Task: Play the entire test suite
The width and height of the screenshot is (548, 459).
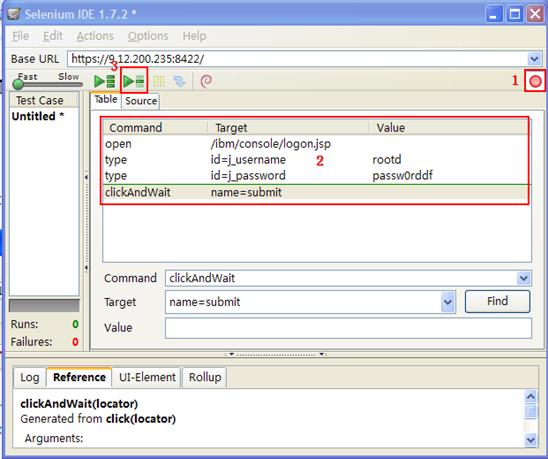Action: coord(104,81)
